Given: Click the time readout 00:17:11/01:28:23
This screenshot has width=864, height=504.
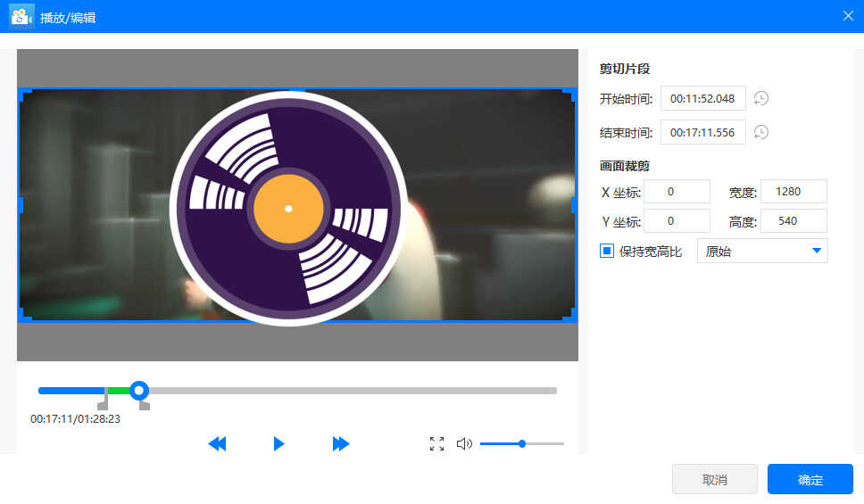Looking at the screenshot, I should coord(76,419).
